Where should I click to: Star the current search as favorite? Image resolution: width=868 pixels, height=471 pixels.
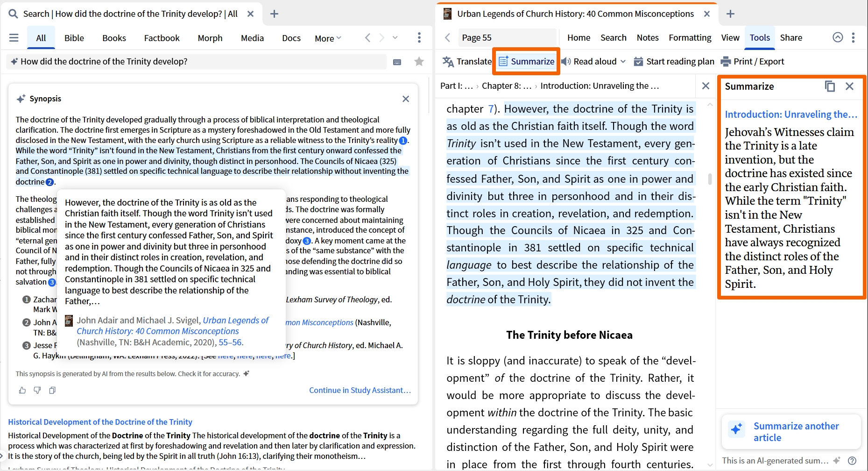(419, 62)
